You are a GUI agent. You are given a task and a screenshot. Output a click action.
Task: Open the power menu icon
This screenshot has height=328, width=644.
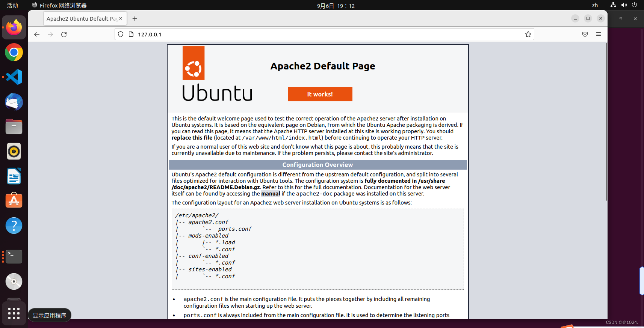[x=635, y=5]
